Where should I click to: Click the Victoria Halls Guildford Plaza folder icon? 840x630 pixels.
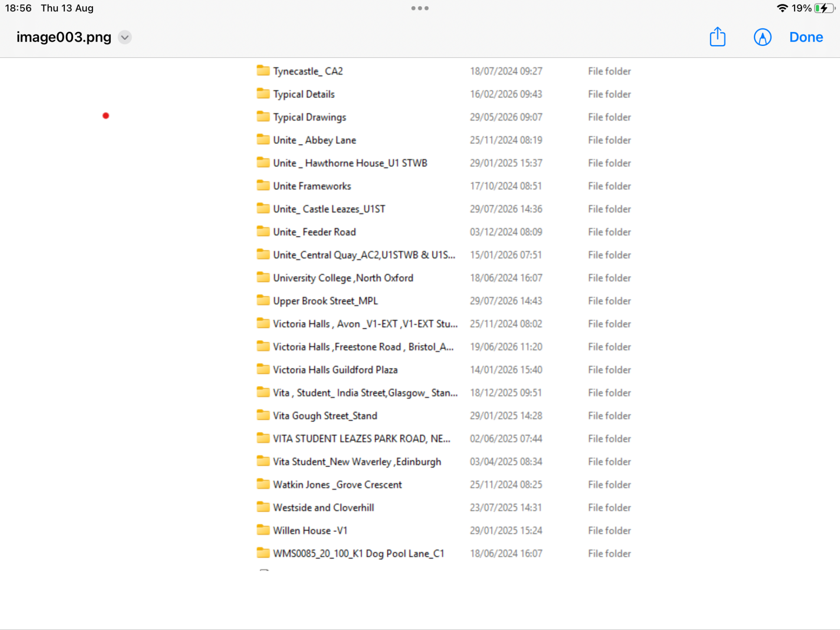click(263, 369)
